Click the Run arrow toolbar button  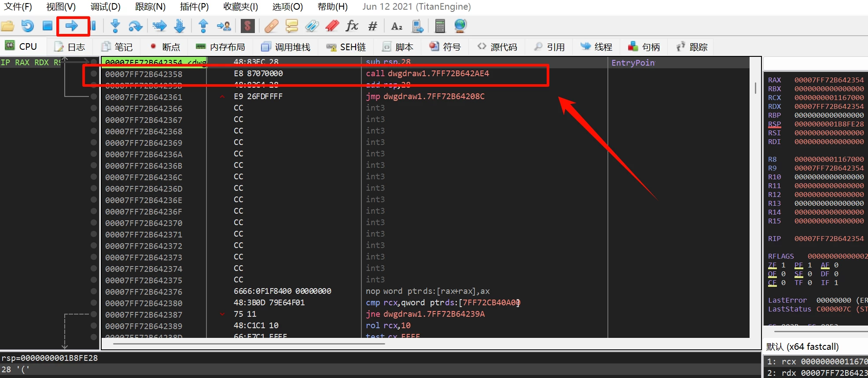coord(71,26)
